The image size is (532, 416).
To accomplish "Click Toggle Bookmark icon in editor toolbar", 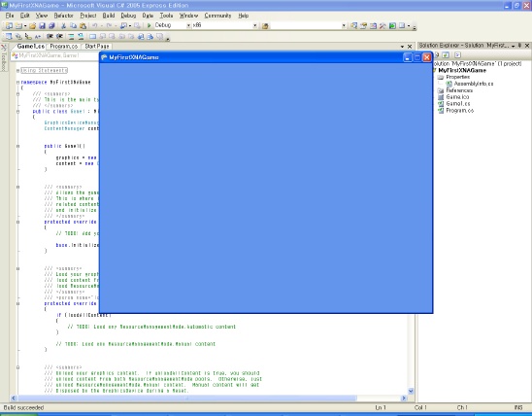I will (x=92, y=36).
